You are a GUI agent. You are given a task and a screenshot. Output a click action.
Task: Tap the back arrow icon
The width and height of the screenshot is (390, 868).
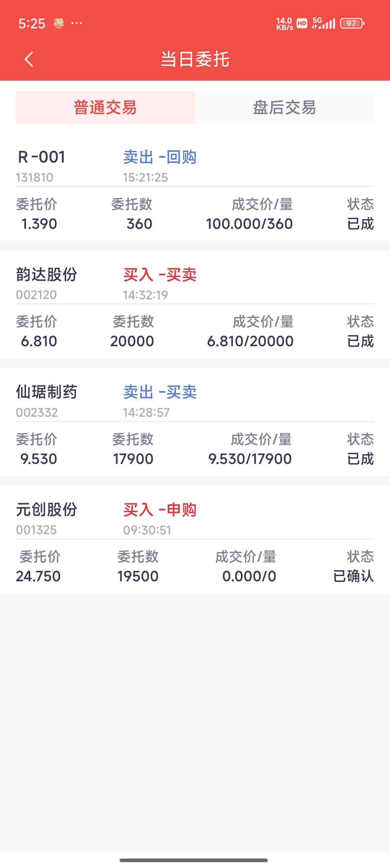[29, 59]
